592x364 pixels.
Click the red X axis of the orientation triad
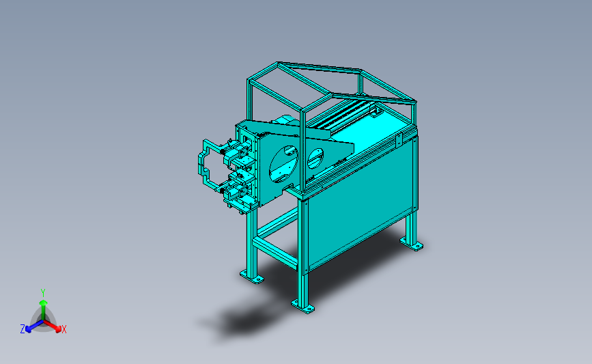pyautogui.click(x=53, y=326)
